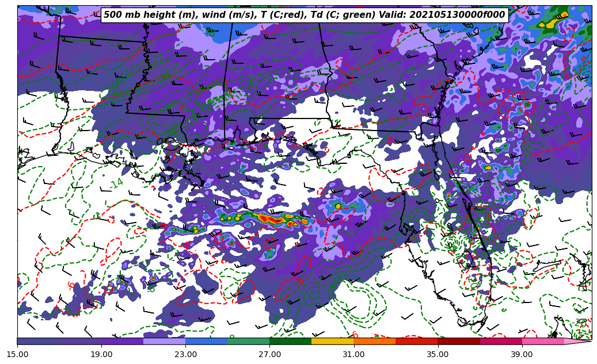Select the crimson colorbar segment
Viewport: 597px width, 364px height.
pos(501,341)
